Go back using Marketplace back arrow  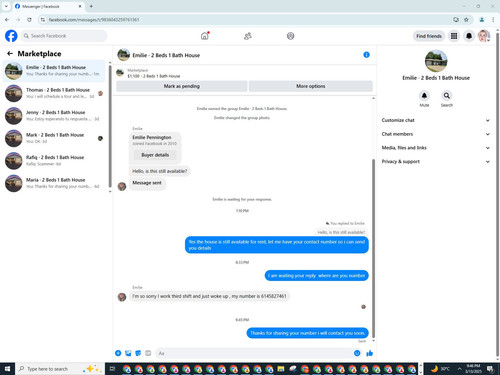(10, 53)
